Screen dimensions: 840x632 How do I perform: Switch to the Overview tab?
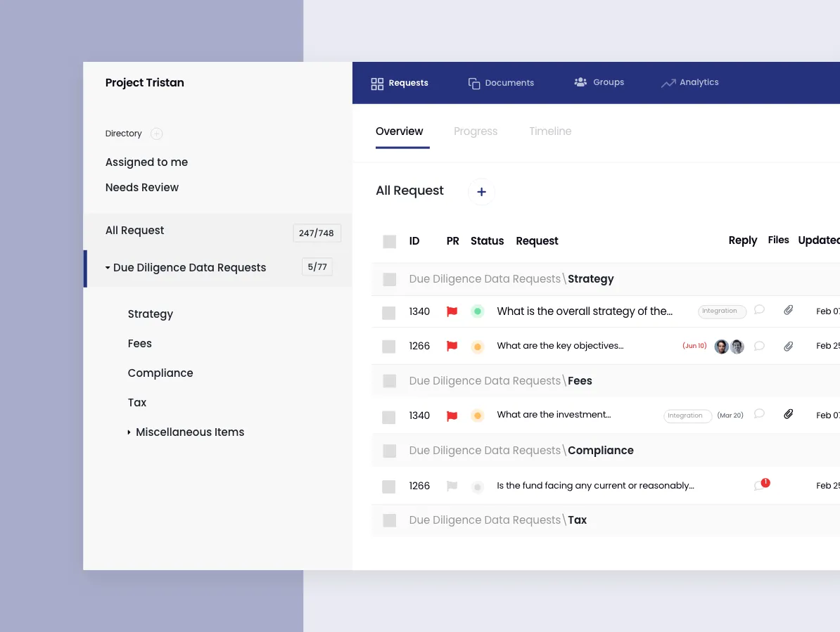399,131
